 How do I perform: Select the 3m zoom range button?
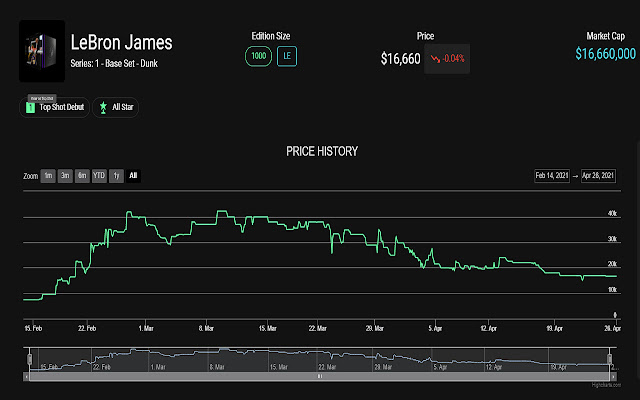65,176
